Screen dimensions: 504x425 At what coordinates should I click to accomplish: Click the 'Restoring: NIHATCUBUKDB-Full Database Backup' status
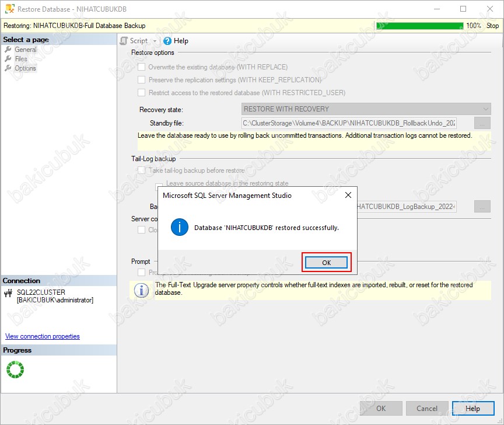pyautogui.click(x=75, y=26)
